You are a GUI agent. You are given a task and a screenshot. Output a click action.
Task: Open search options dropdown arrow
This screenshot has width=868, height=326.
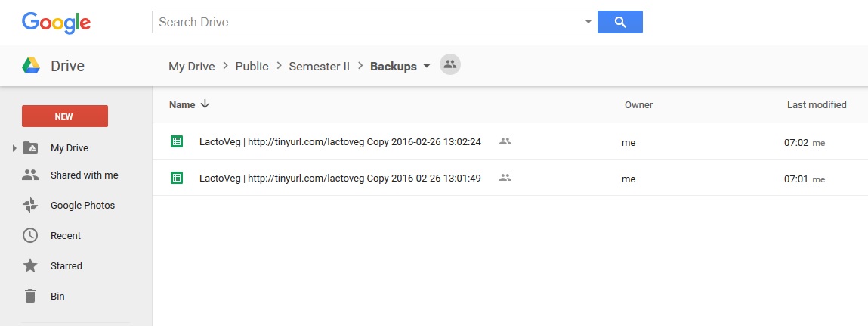tap(588, 22)
